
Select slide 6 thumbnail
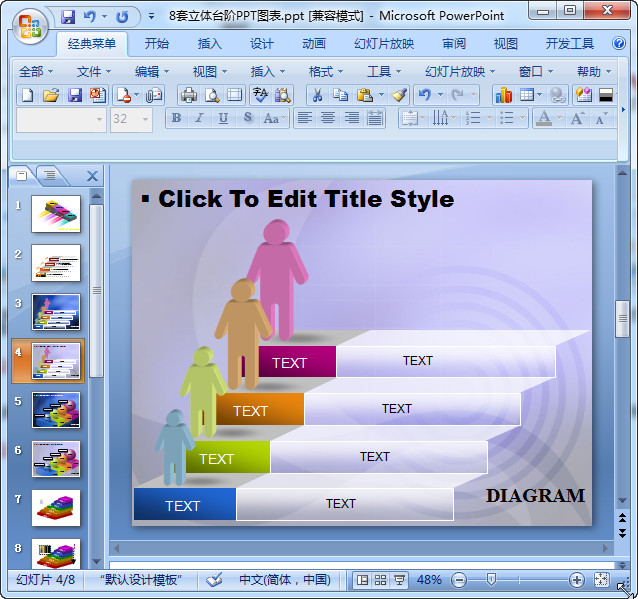(56, 458)
